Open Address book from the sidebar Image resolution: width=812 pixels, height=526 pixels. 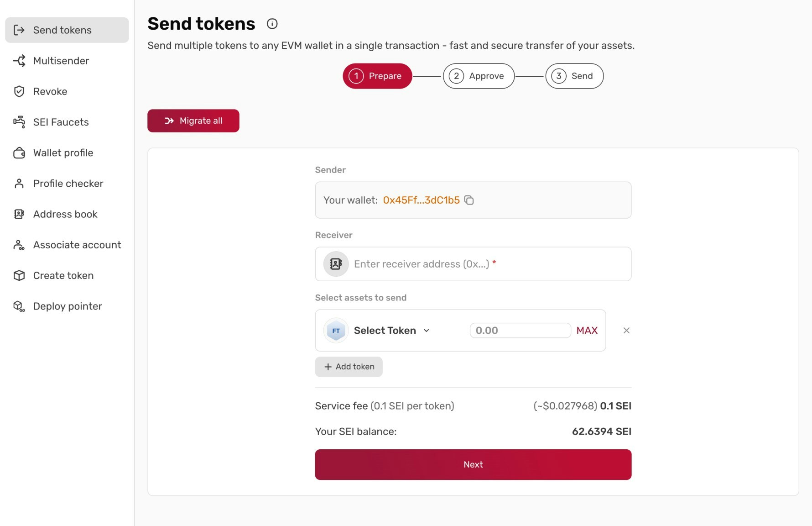click(x=65, y=214)
